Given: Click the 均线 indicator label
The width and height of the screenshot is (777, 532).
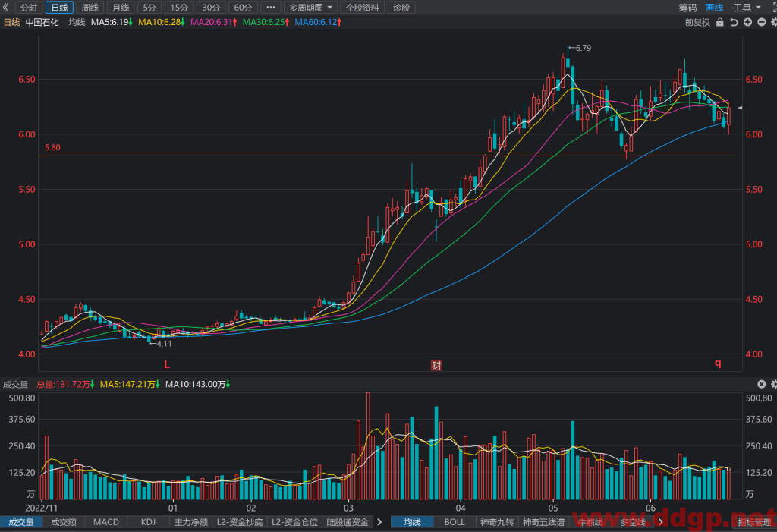Looking at the screenshot, I should coord(77,22).
